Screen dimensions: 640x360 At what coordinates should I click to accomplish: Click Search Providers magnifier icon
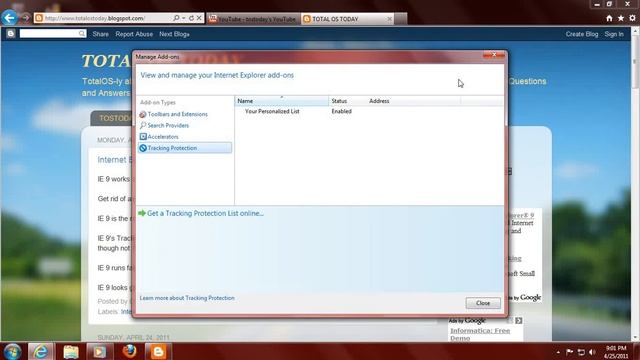pyautogui.click(x=143, y=125)
